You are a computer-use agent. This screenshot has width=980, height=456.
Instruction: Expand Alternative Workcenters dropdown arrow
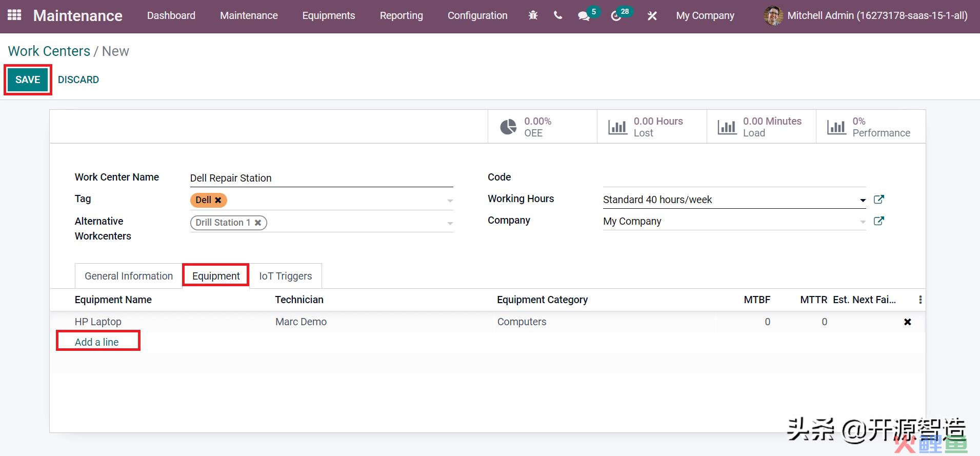tap(450, 223)
